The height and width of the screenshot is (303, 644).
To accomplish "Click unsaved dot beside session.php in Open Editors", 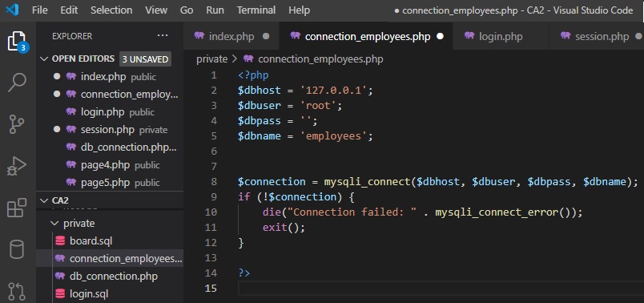I will (57, 130).
